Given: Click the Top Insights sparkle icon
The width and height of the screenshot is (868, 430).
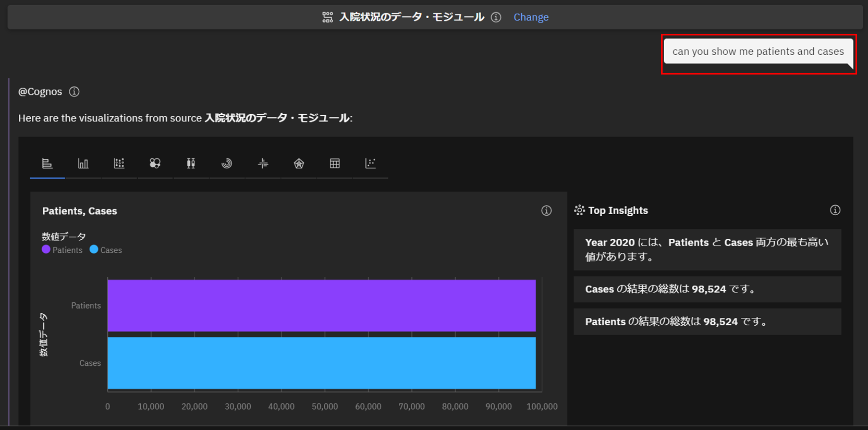Looking at the screenshot, I should (580, 210).
